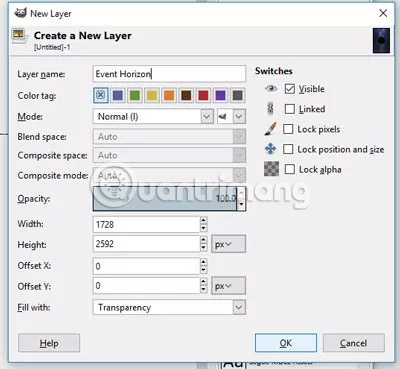Screen dimensions: 400x369
Task: Confirm with the OK button
Action: [286, 343]
